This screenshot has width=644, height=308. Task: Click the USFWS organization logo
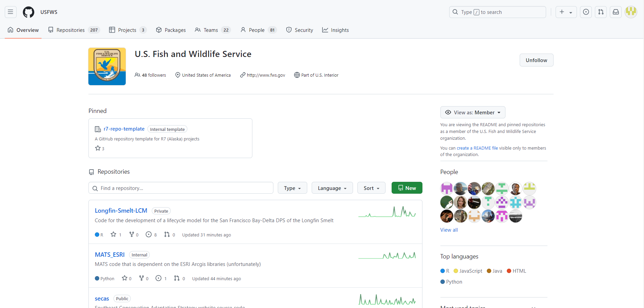107,66
